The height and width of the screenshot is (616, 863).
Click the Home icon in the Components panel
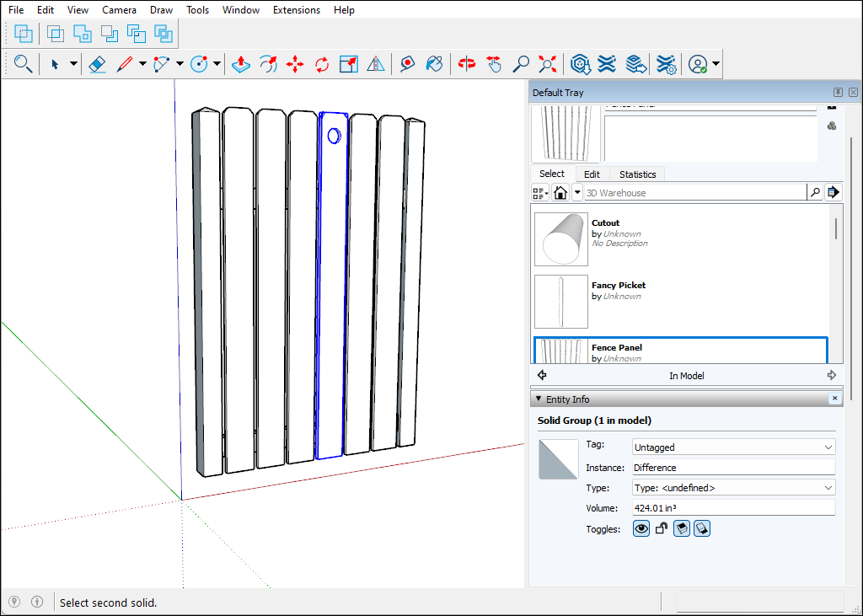[560, 192]
